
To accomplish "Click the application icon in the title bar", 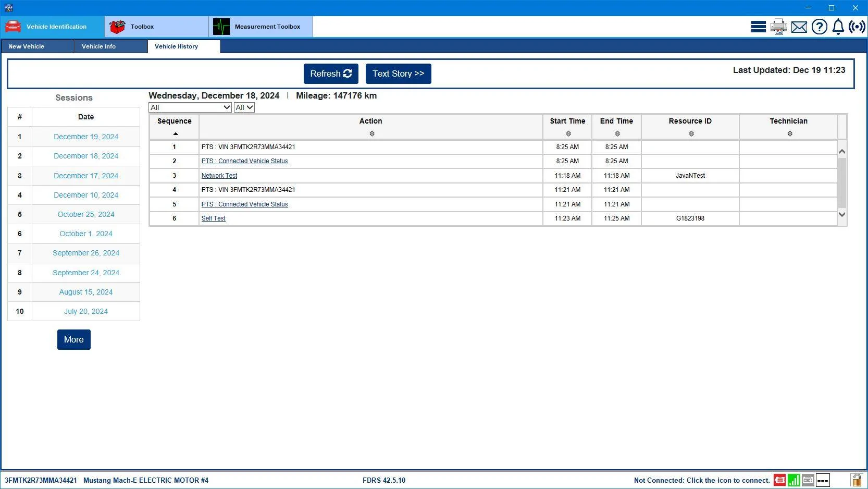I will 9,8.
